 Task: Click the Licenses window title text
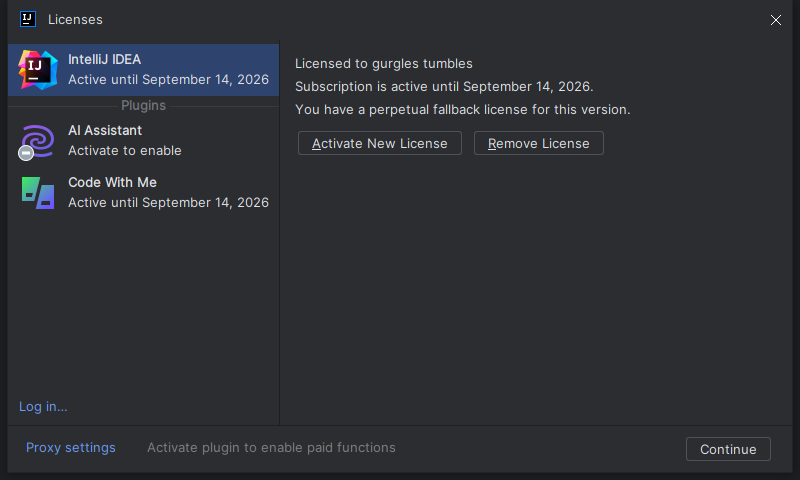coord(75,19)
